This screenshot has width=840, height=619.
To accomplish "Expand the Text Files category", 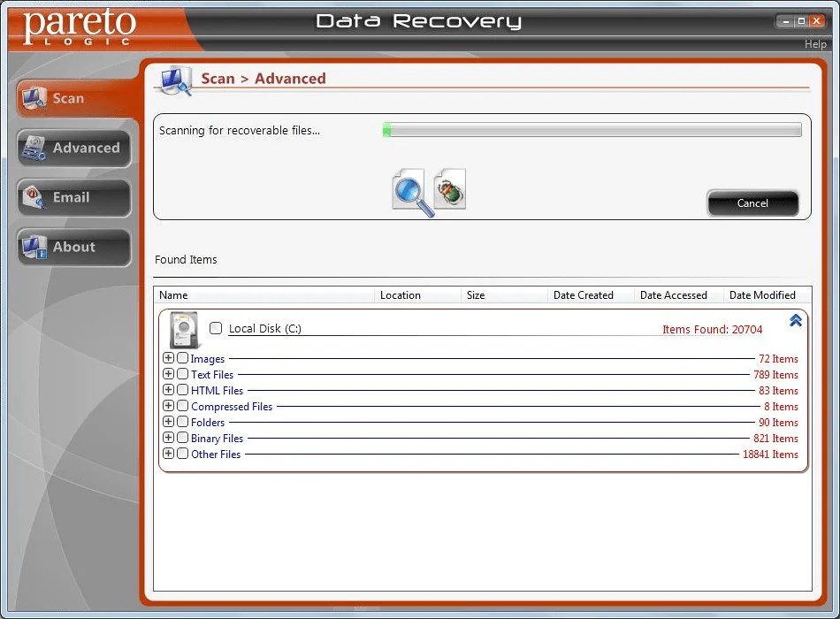I will (x=168, y=374).
